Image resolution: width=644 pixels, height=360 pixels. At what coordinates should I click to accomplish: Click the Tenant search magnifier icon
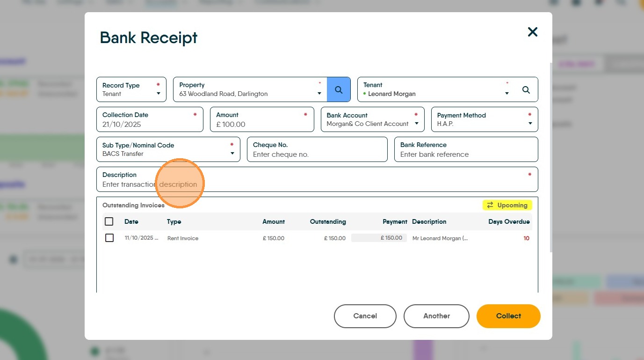[x=526, y=90]
